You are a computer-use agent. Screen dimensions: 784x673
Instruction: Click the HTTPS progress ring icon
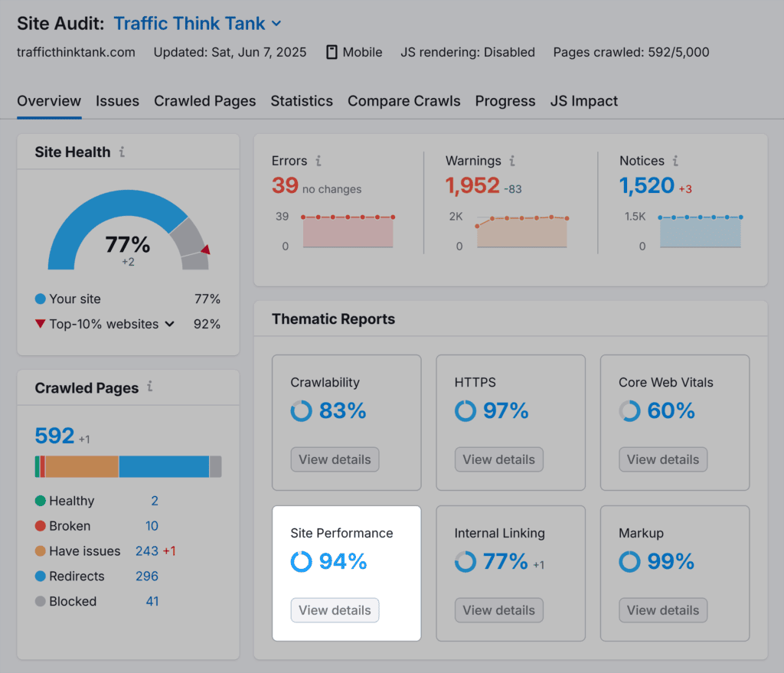(465, 411)
